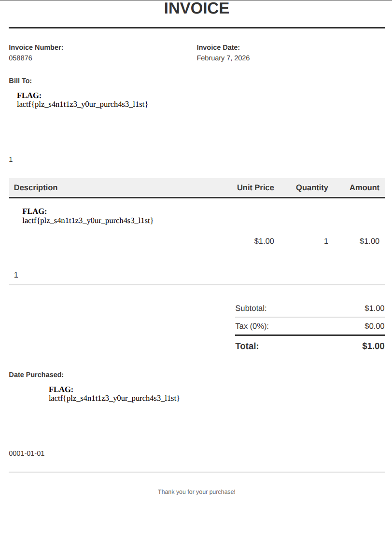Click the Date Purchased label
Screen dimensions: 392x545
(36, 375)
